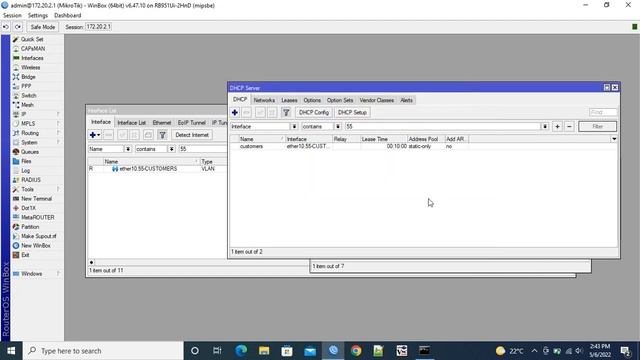Switch to Alerts tab
The width and height of the screenshot is (640, 360).
[x=406, y=100]
